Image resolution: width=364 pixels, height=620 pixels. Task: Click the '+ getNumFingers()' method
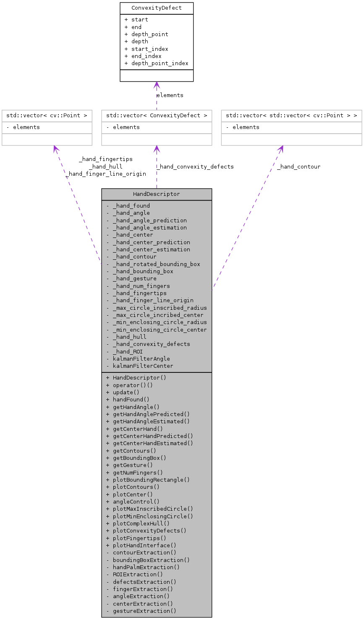click(x=135, y=472)
